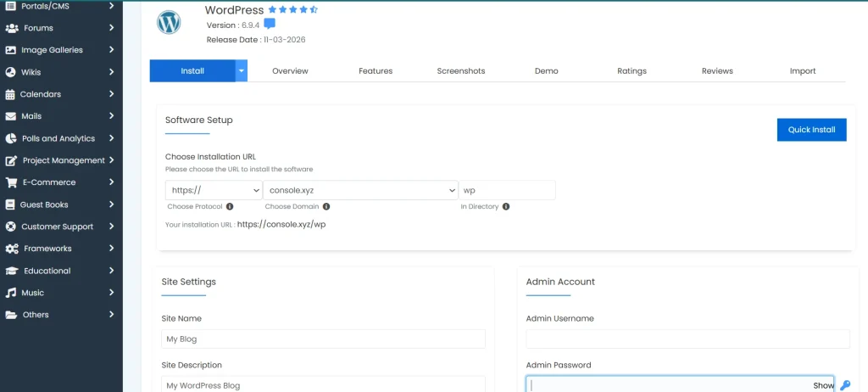
Task: Expand Calendars category chevron
Action: coord(112,94)
